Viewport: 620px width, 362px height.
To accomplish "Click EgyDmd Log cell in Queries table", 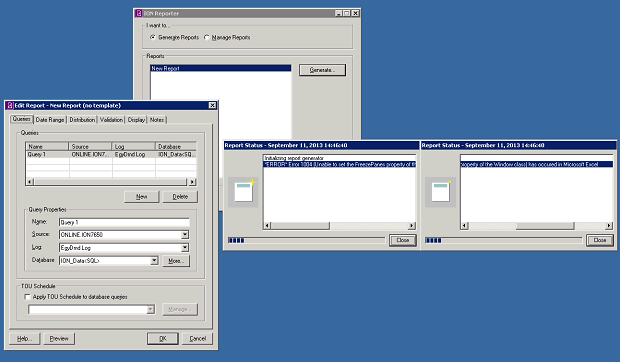I will point(134,155).
